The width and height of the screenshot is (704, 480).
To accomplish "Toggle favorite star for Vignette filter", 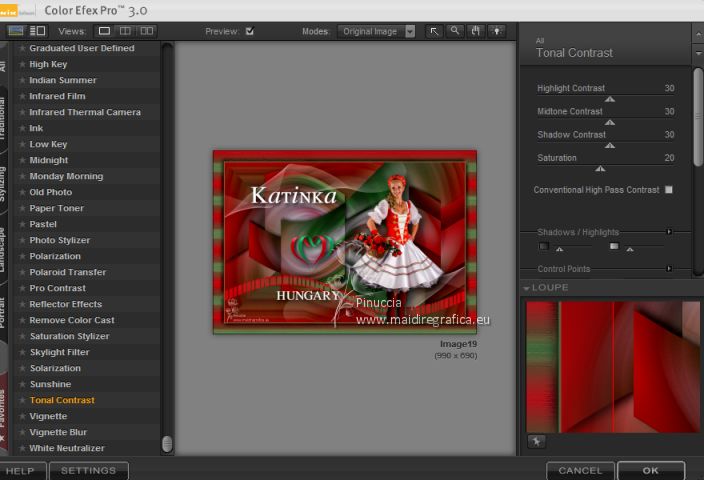I will [x=22, y=416].
